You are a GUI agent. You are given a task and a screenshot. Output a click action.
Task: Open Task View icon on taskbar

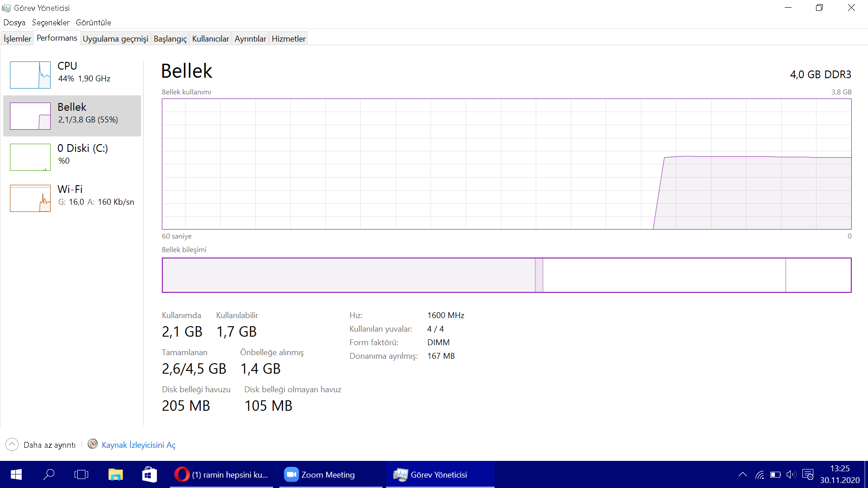tap(81, 474)
